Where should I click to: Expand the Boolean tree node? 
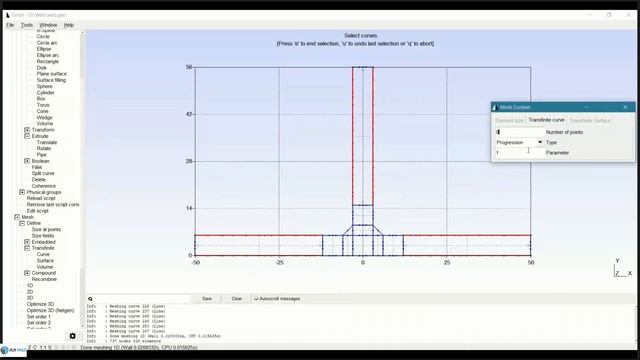click(27, 161)
